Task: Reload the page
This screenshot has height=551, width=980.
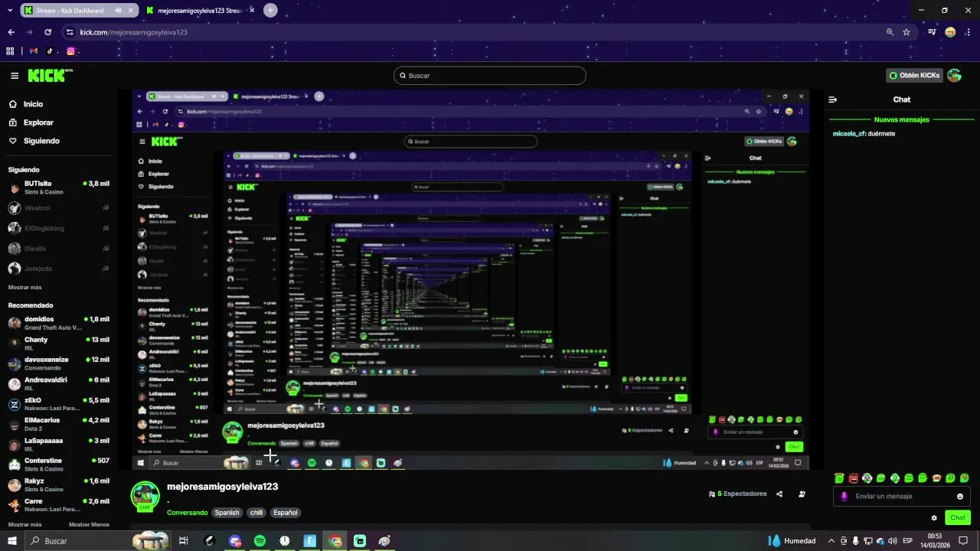Action: 47,32
